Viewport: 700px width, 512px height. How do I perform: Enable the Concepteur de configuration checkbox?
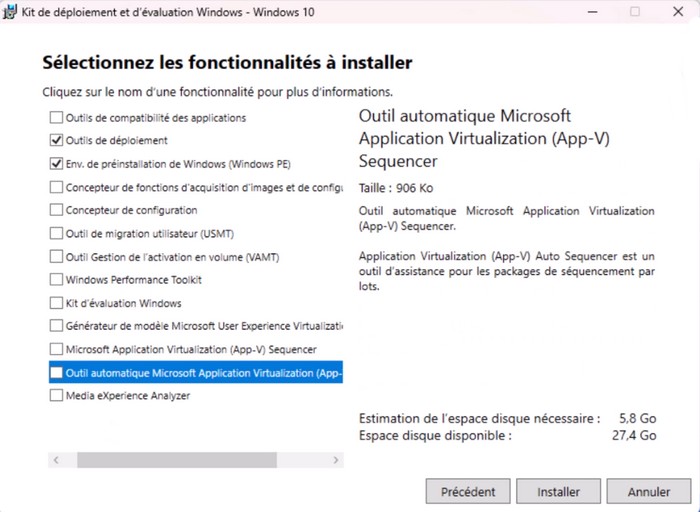56,210
